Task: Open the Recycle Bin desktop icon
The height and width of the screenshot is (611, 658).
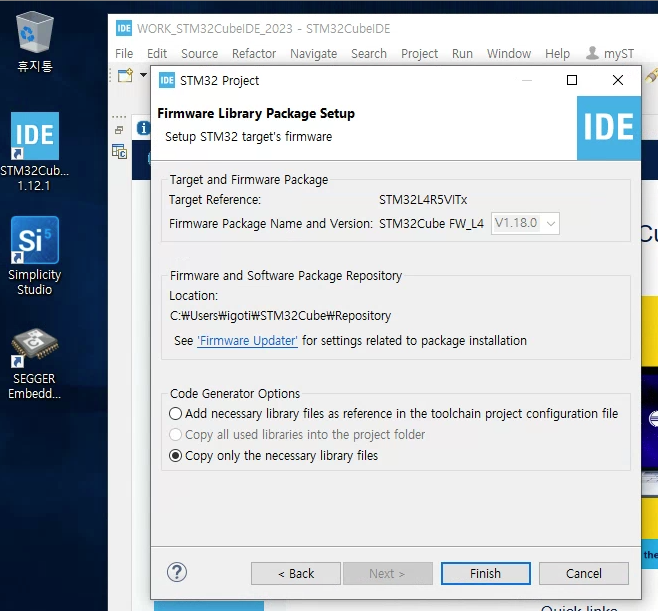Action: pyautogui.click(x=35, y=42)
